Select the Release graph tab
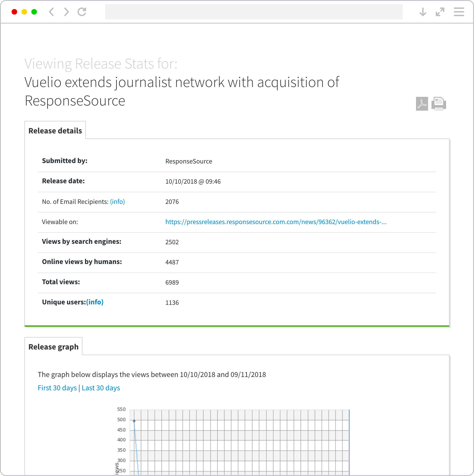Screen dimensions: 474x476 point(53,347)
